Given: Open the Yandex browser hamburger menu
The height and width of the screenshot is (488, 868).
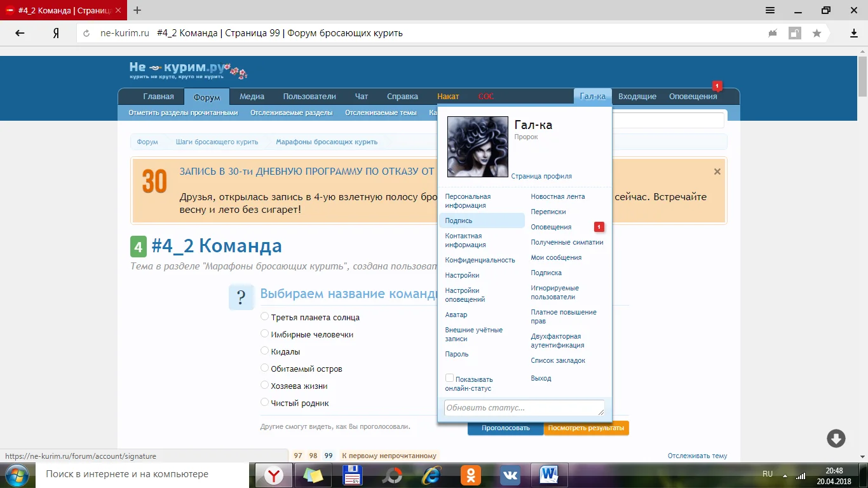Looking at the screenshot, I should pos(770,10).
